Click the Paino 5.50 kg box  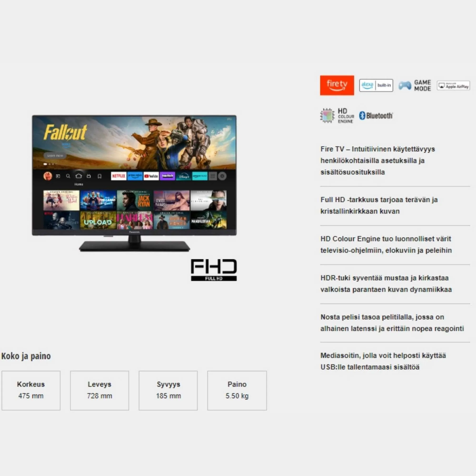point(237,391)
